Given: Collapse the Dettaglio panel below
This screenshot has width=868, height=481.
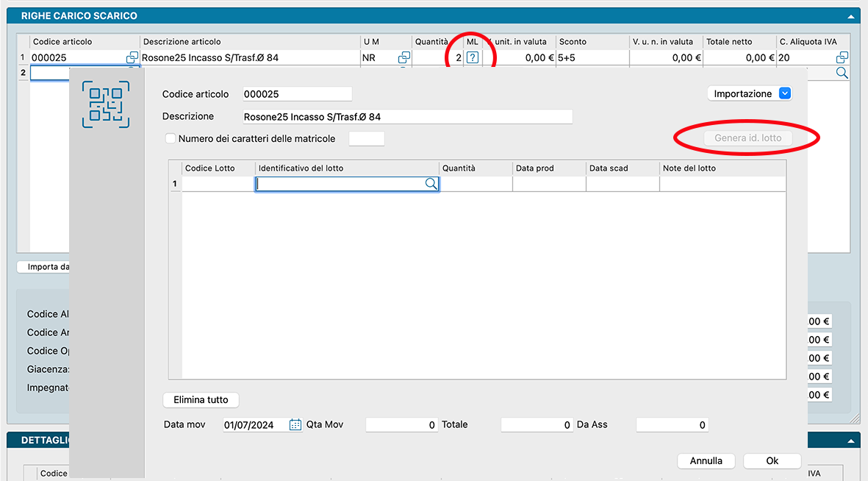Looking at the screenshot, I should click(x=851, y=441).
